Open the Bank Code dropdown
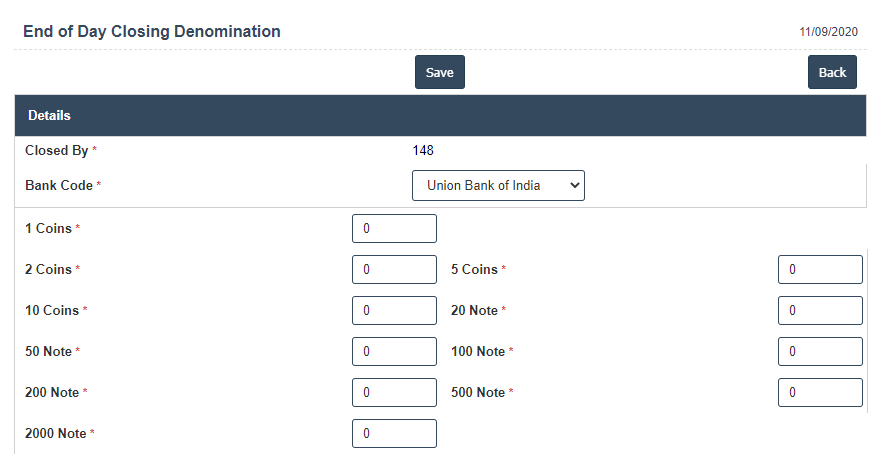The width and height of the screenshot is (878, 454). tap(498, 185)
